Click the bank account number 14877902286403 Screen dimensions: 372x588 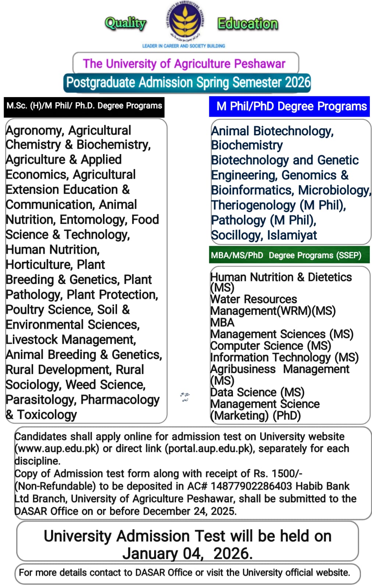click(251, 486)
